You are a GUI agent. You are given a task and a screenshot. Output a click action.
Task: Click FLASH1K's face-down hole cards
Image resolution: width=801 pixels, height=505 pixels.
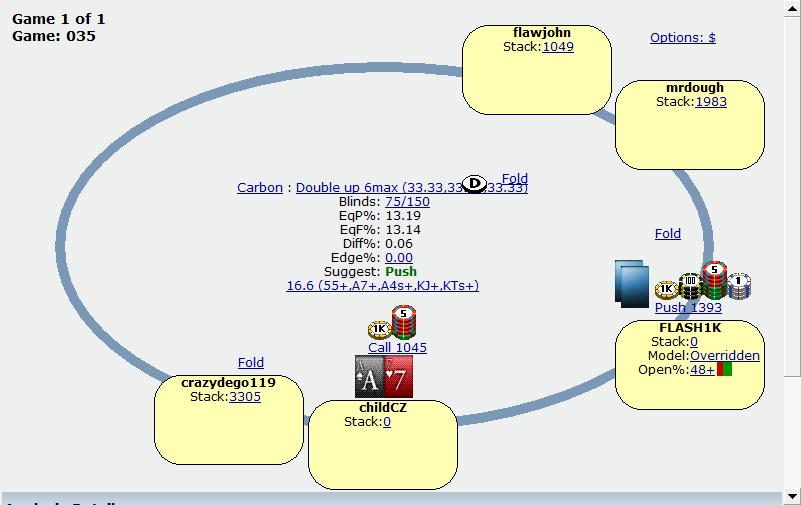632,284
